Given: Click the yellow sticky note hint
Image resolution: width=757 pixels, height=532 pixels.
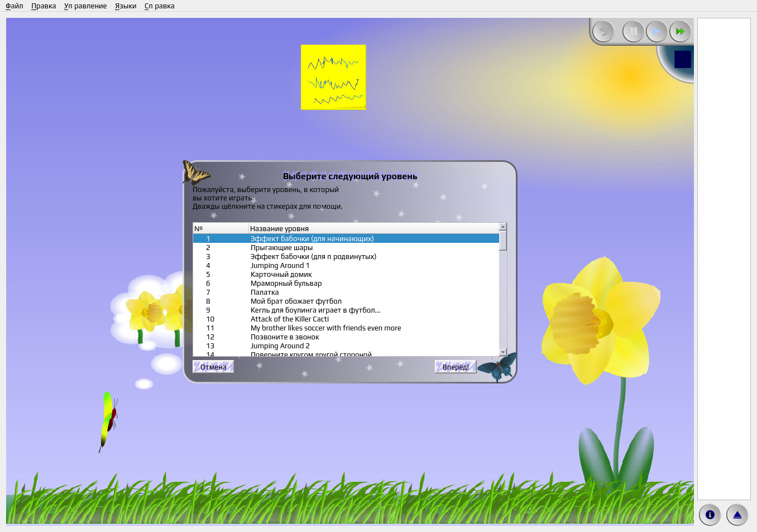Looking at the screenshot, I should [333, 77].
